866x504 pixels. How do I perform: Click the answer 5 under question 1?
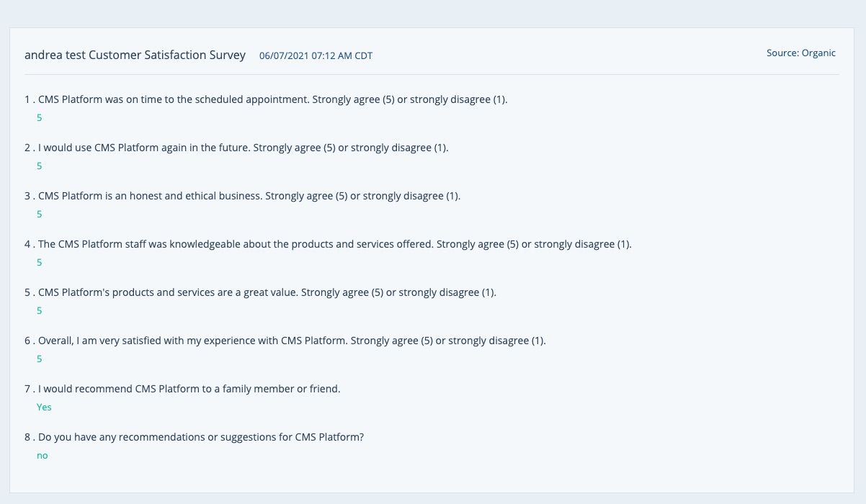[x=40, y=117]
